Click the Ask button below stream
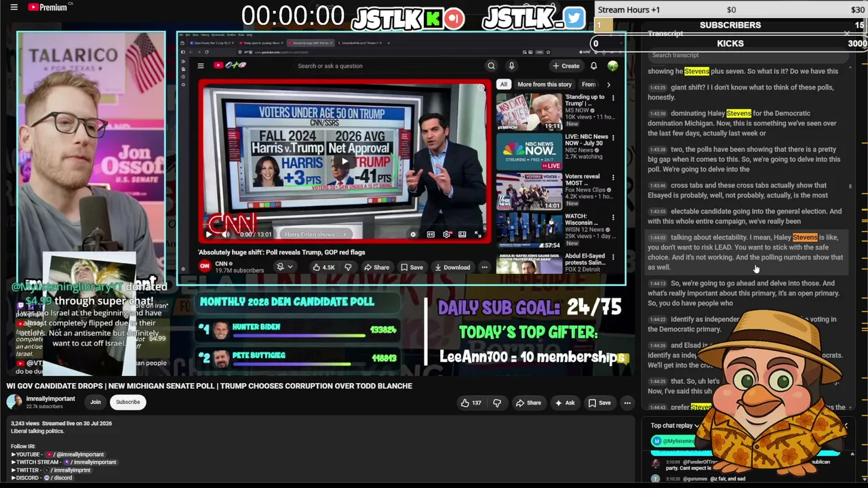Viewport: 868px width, 488px height. [565, 403]
